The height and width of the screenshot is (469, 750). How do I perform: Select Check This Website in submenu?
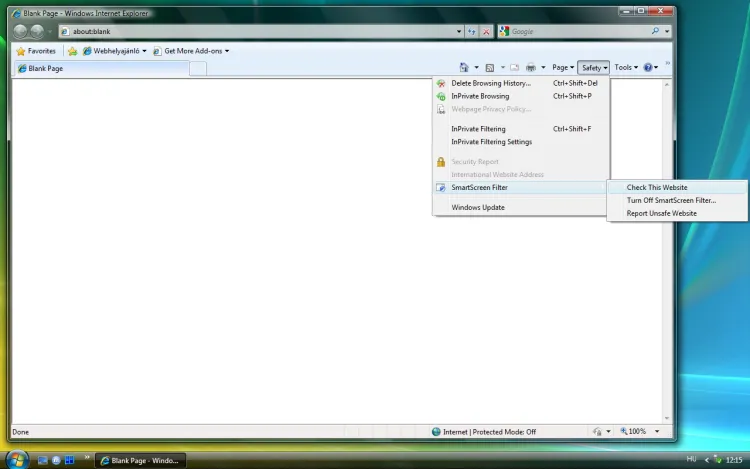(657, 187)
